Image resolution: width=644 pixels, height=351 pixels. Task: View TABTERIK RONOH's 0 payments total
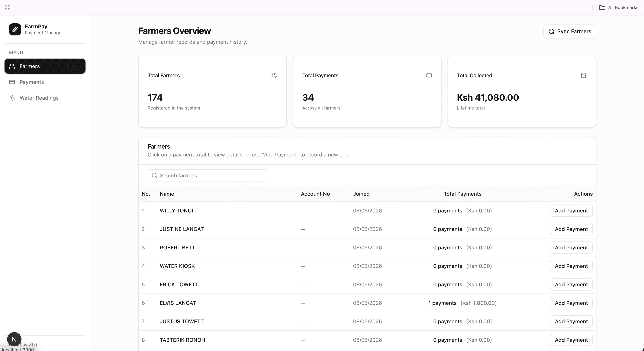462,340
